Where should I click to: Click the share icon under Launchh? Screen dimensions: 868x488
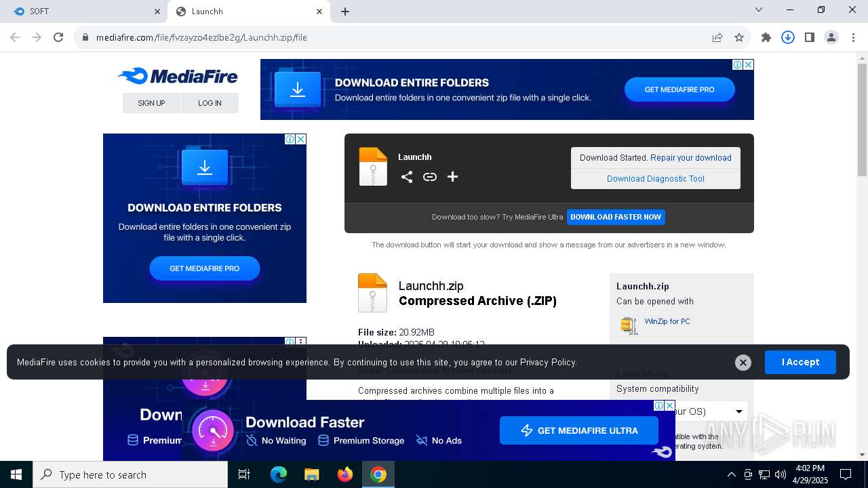pos(407,177)
